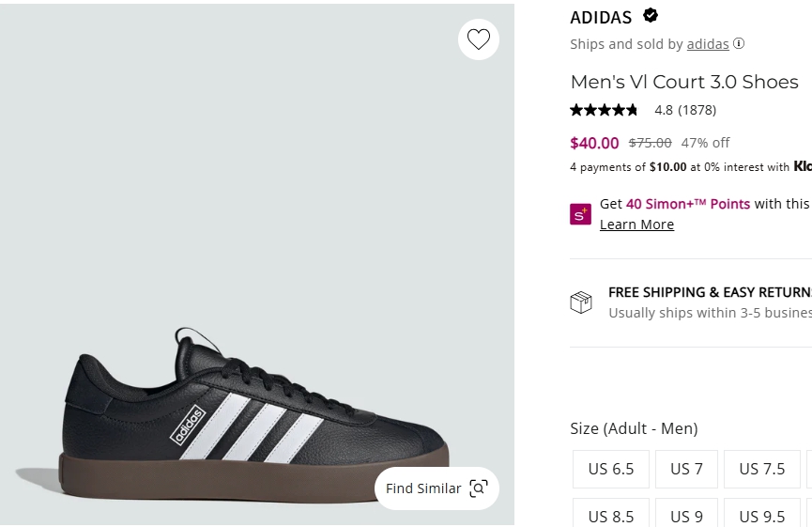Select size US 7

coord(686,469)
